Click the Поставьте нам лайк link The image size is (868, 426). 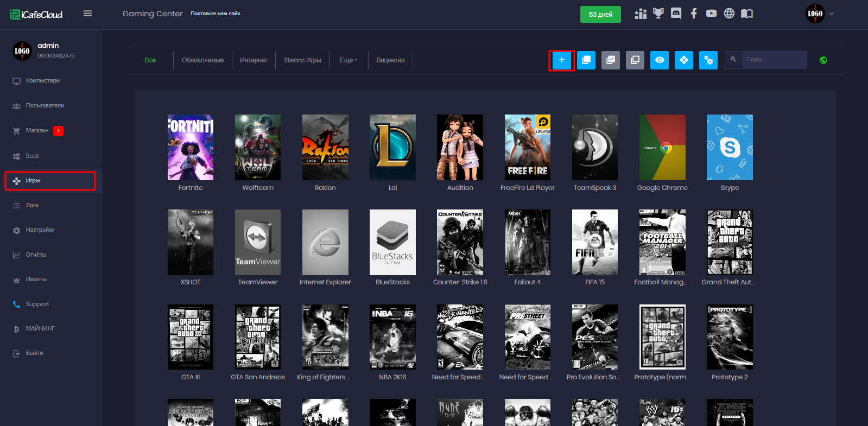(215, 14)
